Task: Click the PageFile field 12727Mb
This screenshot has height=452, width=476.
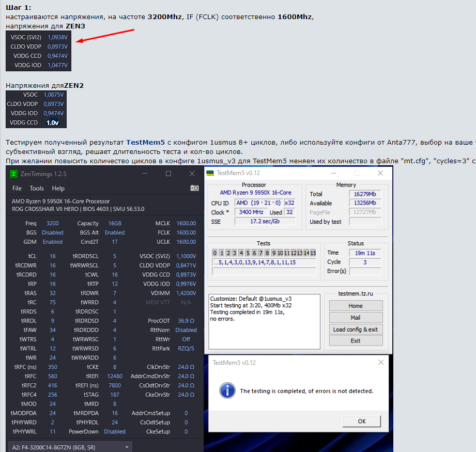Action: [365, 212]
